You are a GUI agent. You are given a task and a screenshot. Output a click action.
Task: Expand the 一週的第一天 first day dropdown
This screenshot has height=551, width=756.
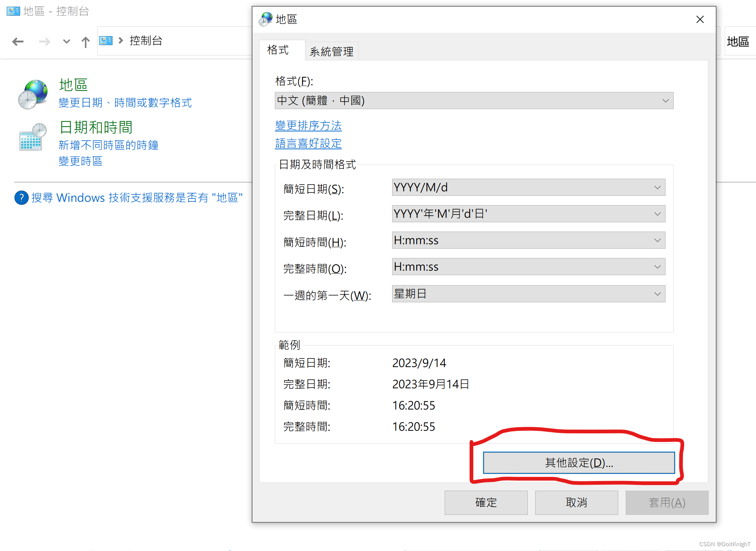coord(528,294)
